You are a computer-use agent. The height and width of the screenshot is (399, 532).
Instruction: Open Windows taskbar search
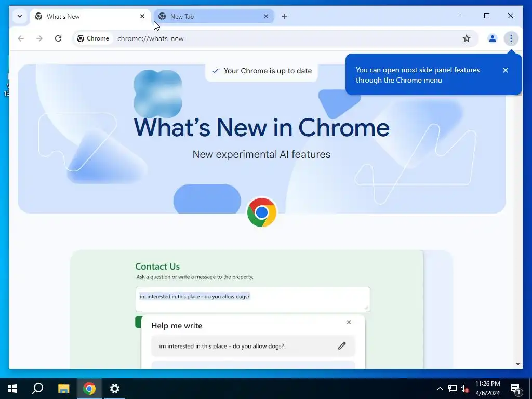click(37, 389)
